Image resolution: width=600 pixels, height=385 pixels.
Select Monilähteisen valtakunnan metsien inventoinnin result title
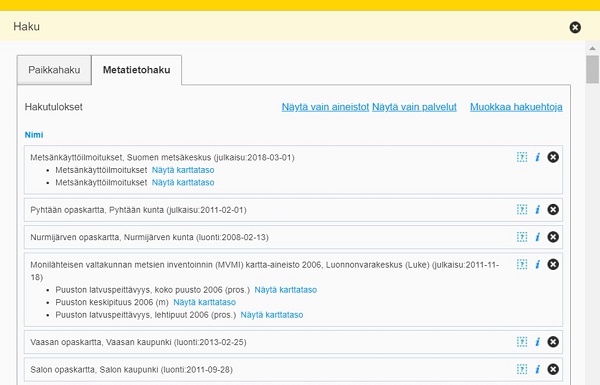tap(264, 271)
